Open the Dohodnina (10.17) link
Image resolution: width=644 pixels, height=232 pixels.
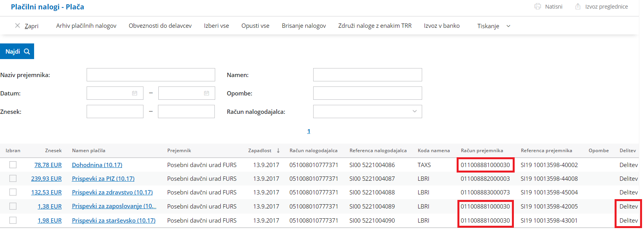click(x=97, y=165)
